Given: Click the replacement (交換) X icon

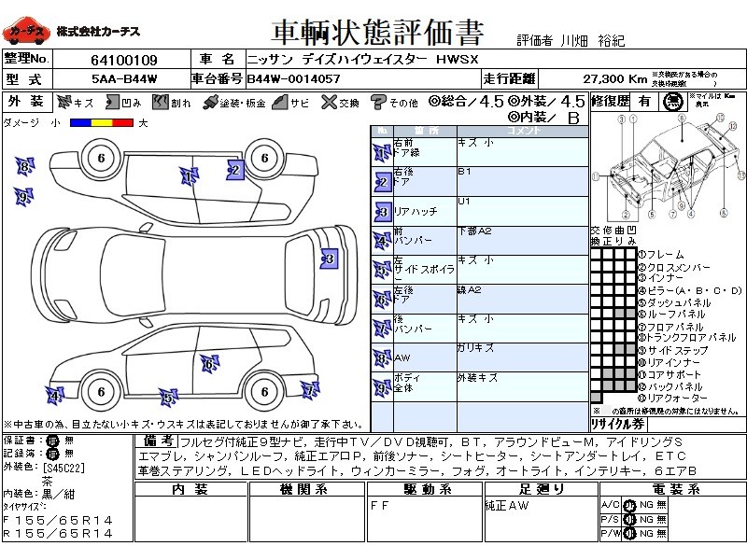Looking at the screenshot, I should pos(328,103).
